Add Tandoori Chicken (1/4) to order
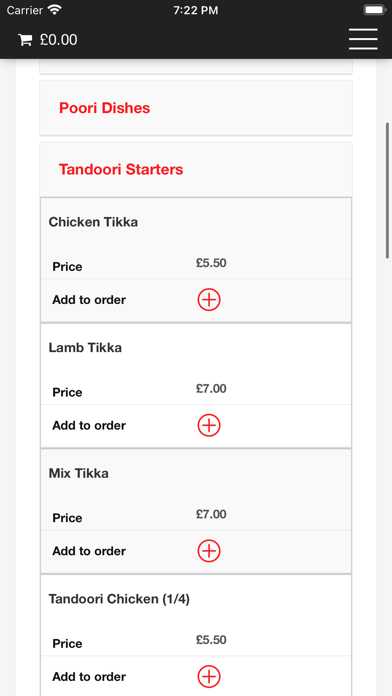 click(x=209, y=677)
